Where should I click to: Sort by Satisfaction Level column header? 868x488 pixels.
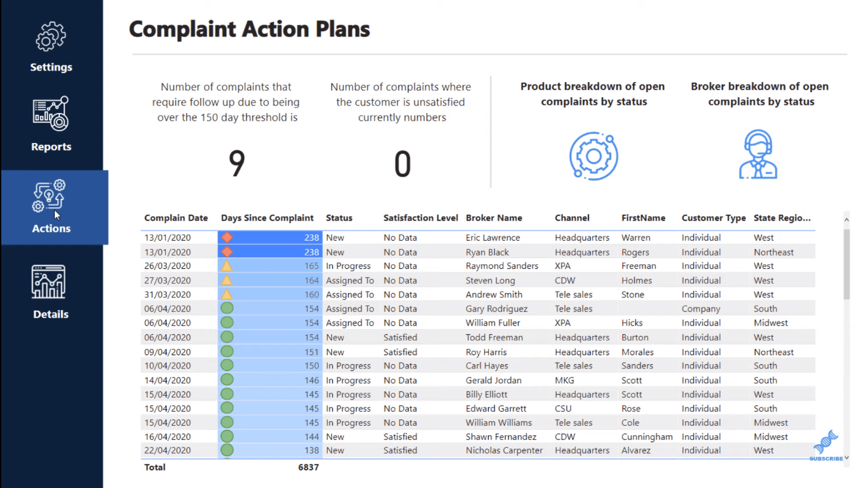tap(421, 218)
